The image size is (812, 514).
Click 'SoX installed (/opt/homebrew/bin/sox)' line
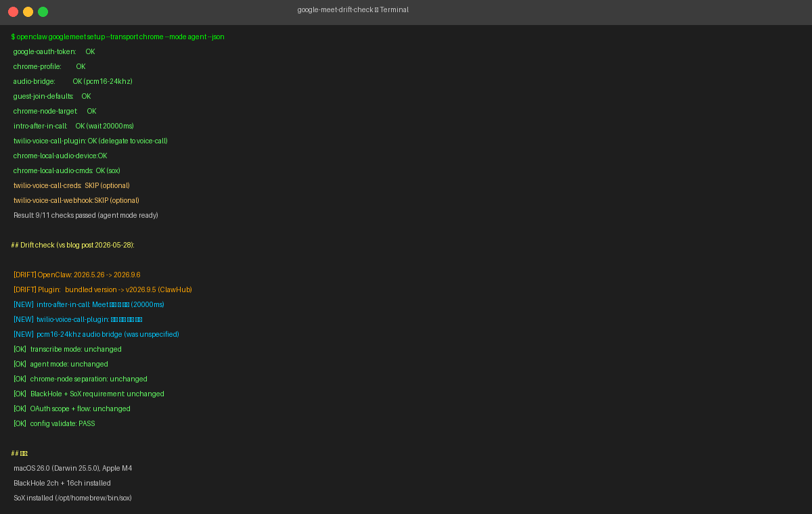coord(72,498)
